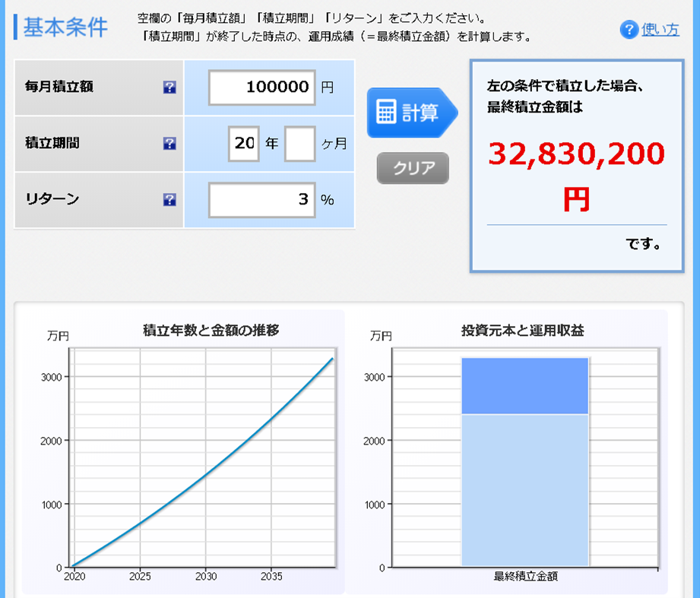
Task: Click the 2000 tick on bar chart axis
Action: (x=374, y=441)
